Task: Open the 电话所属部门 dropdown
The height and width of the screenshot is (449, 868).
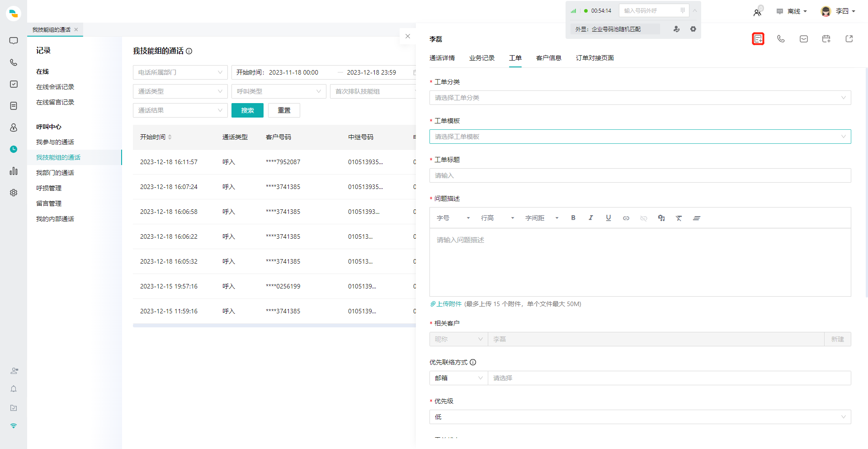Action: point(180,72)
